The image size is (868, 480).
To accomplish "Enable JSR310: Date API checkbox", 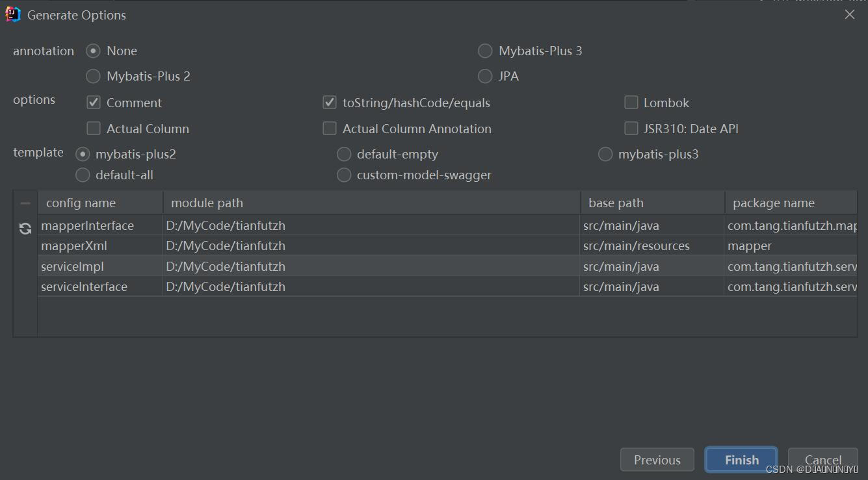I will 631,129.
